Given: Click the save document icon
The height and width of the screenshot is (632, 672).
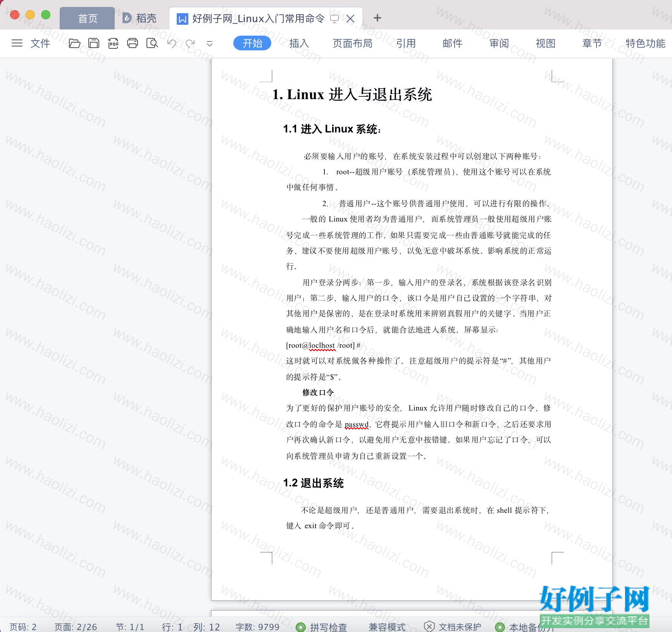Looking at the screenshot, I should tap(94, 43).
